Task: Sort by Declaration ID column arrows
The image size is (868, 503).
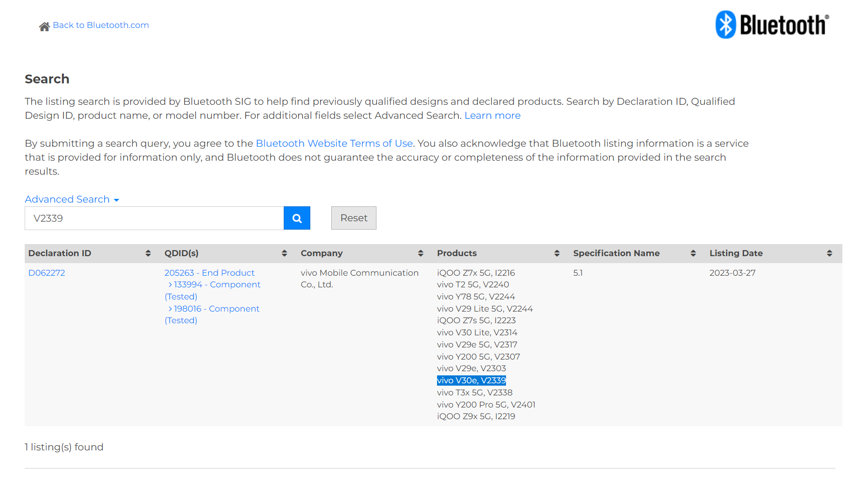Action: point(148,253)
